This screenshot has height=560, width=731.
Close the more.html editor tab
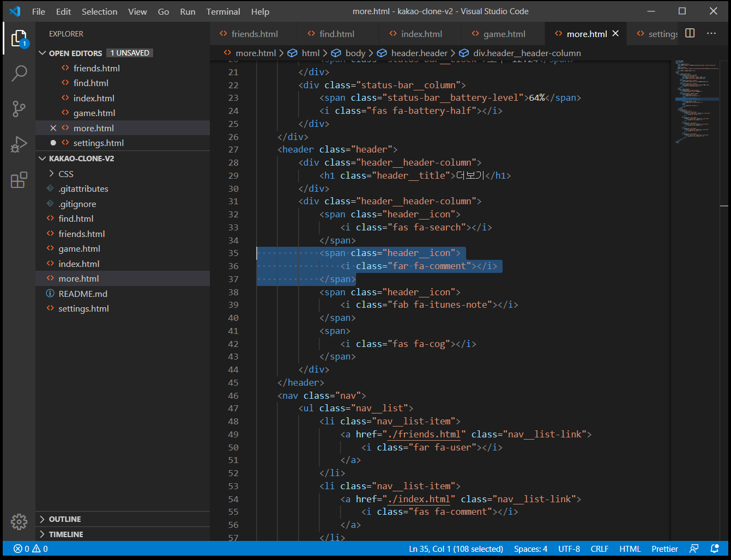(x=615, y=33)
